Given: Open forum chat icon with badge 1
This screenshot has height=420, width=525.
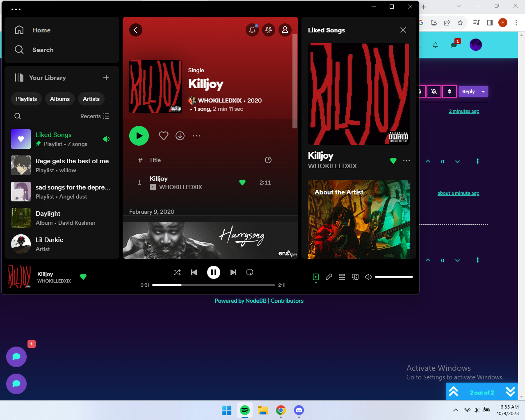Looking at the screenshot, I should click(x=454, y=44).
